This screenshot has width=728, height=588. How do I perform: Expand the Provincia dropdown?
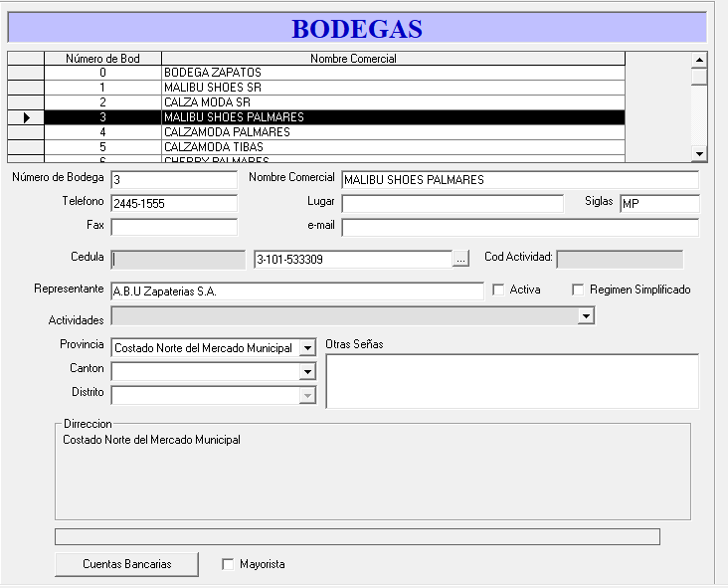coord(307,348)
